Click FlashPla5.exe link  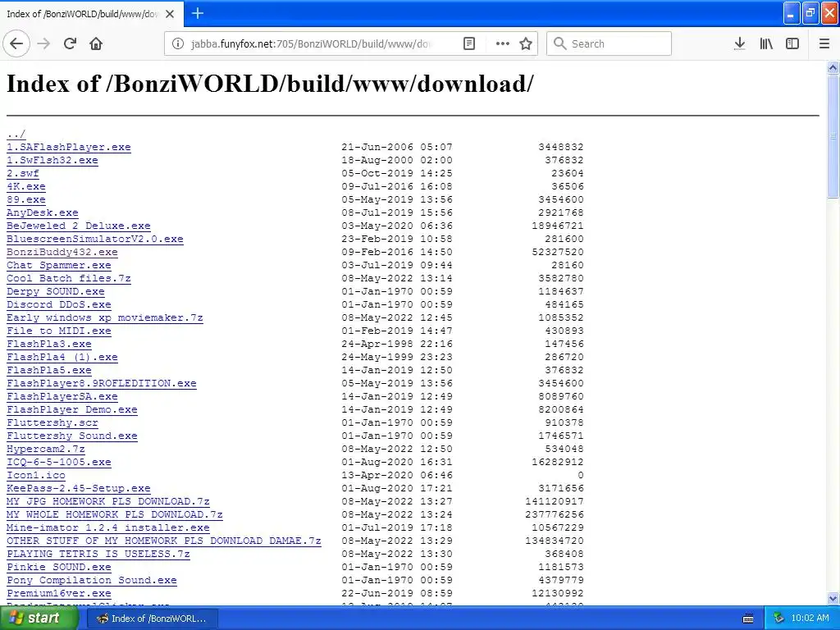[x=48, y=370]
